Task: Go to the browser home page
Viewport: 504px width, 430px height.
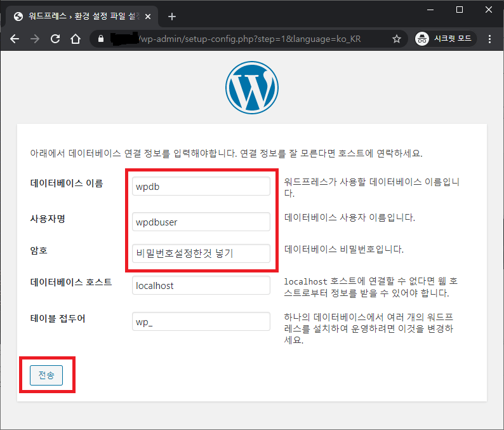Action: pos(75,39)
